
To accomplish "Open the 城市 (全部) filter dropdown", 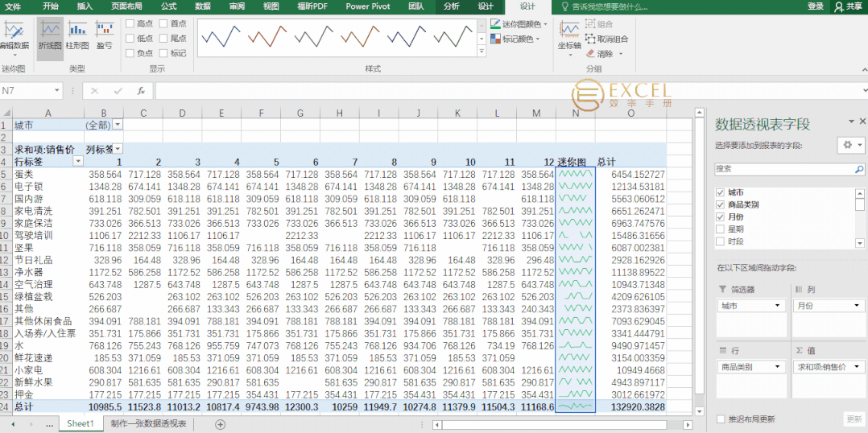I will point(118,125).
